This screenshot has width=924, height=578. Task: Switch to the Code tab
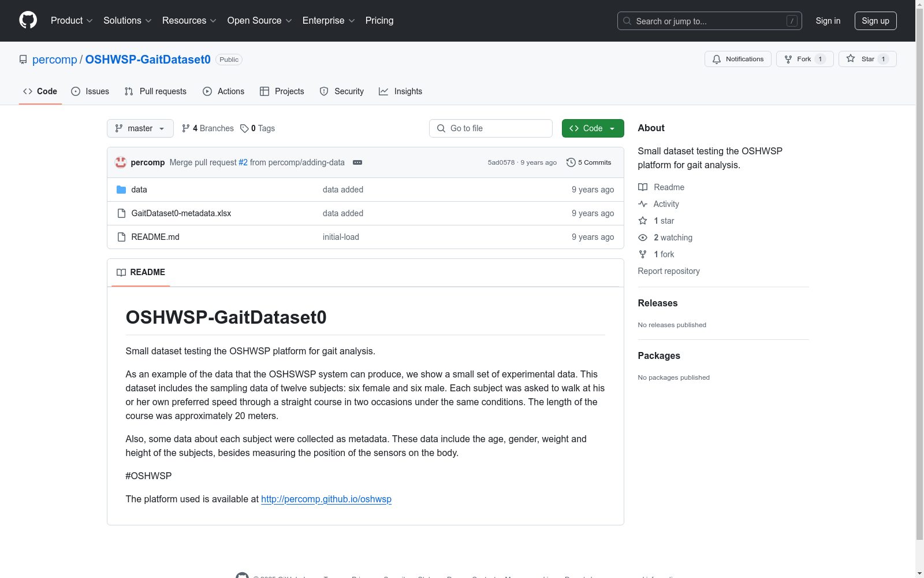40,91
